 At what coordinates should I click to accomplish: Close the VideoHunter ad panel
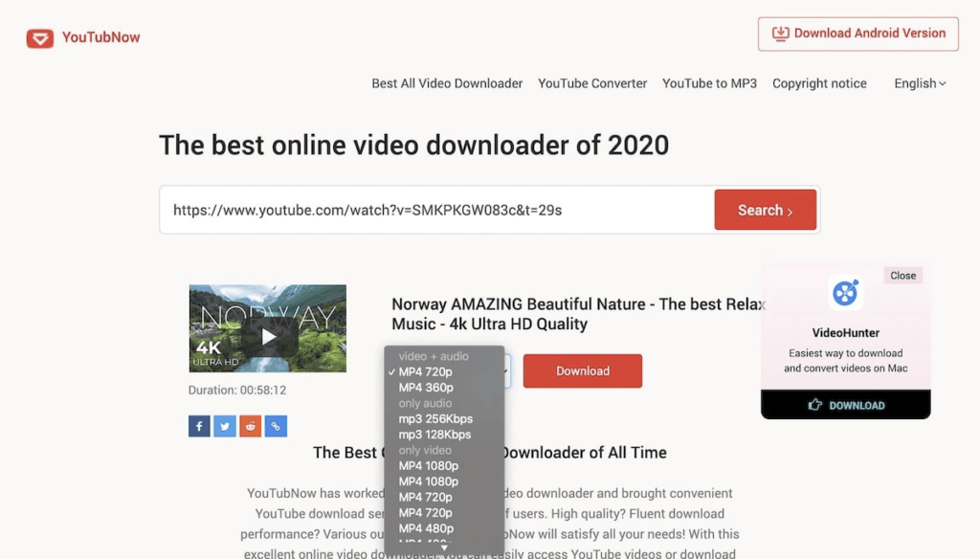pos(902,276)
